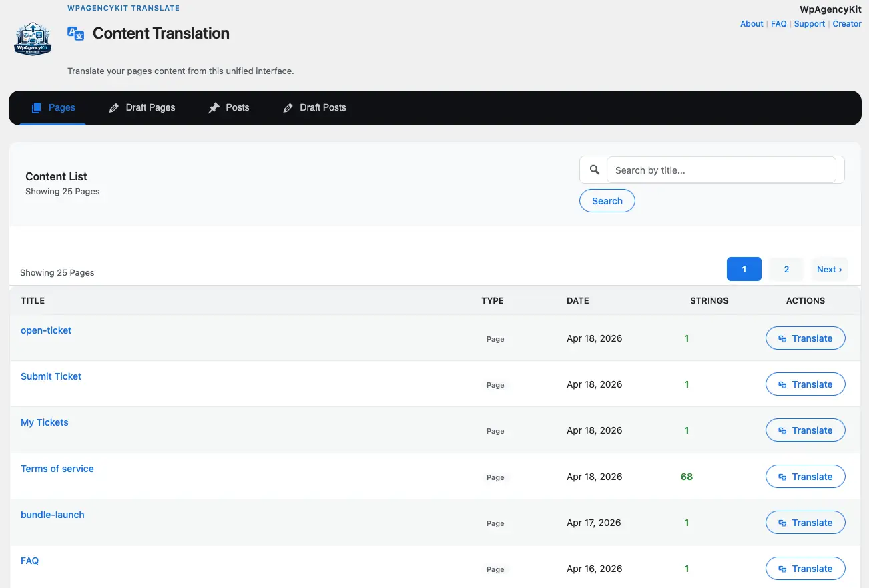Click the Content List heading
The image size is (869, 588).
tap(57, 176)
